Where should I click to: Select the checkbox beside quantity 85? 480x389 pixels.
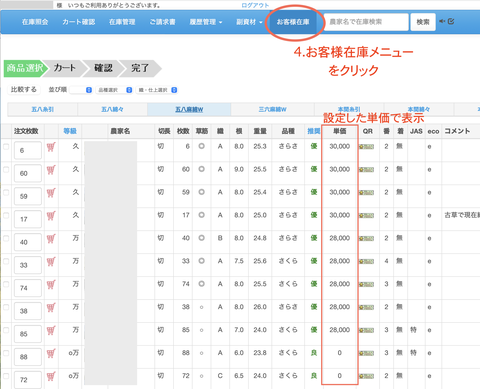pyautogui.click(x=6, y=330)
